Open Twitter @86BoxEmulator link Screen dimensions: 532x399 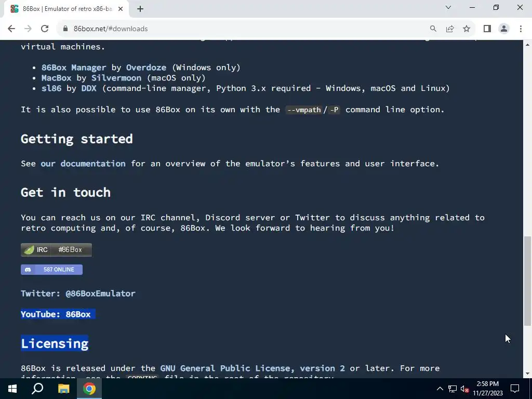78,294
